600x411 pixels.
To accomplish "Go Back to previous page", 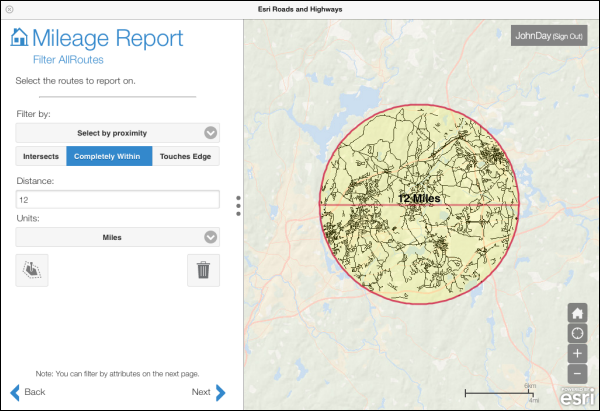I will (28, 392).
